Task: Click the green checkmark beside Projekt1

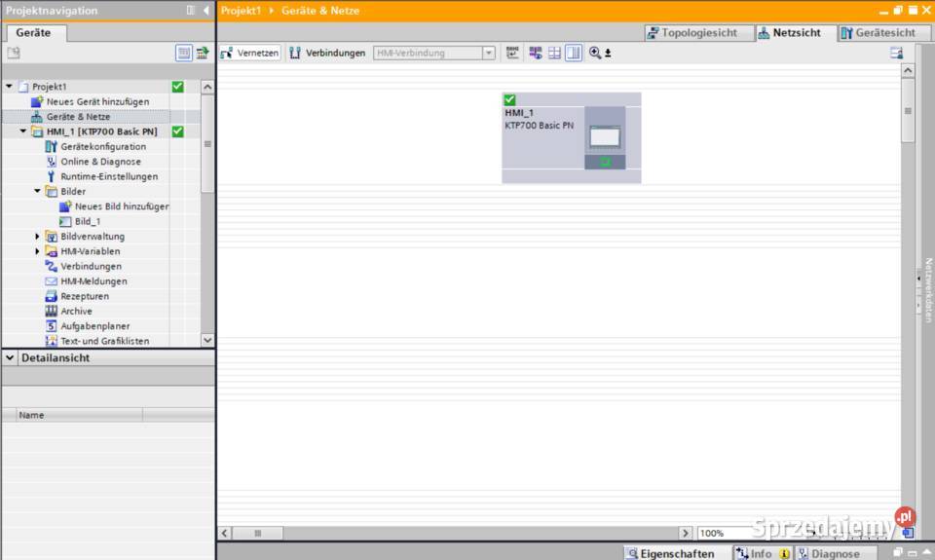Action: coord(177,87)
